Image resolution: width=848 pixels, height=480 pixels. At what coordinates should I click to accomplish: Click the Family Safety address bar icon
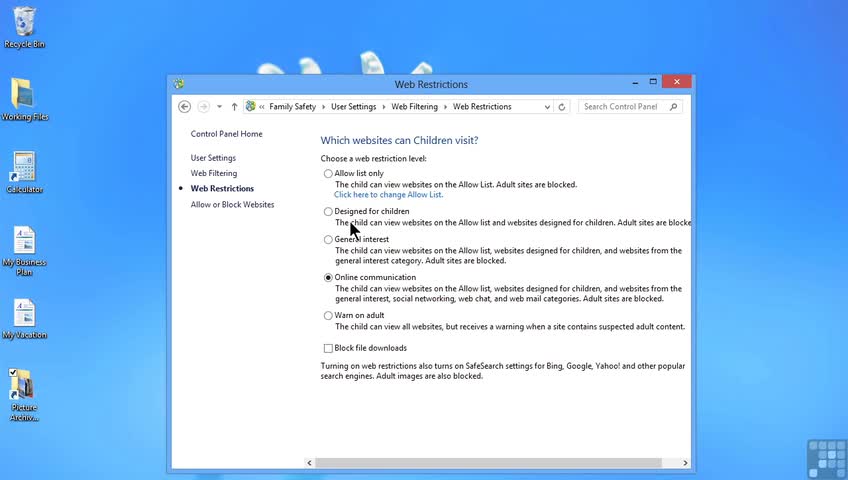point(250,106)
